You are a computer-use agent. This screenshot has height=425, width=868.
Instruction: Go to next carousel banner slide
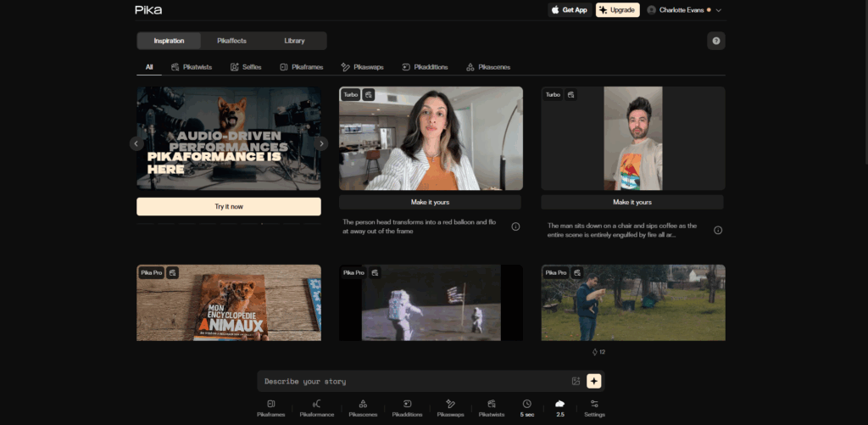[321, 143]
